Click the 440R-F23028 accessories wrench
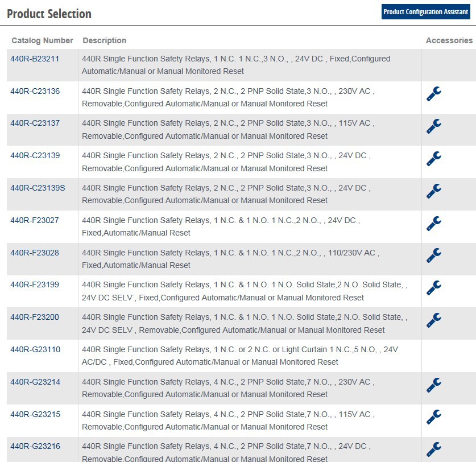Viewport: 476px width, 462px height. pos(434,255)
